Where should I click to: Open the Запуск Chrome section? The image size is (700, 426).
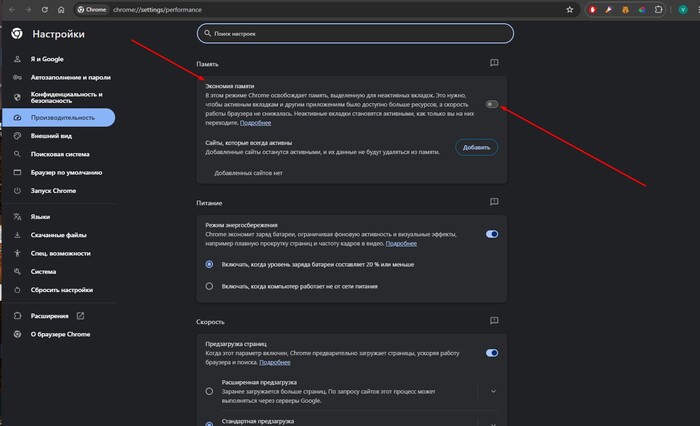click(58, 191)
